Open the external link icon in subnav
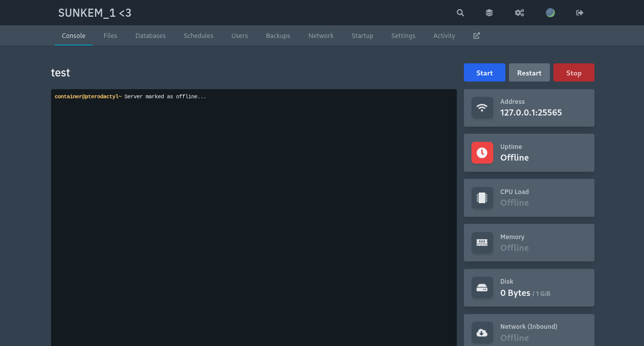The width and height of the screenshot is (644, 346). point(477,36)
